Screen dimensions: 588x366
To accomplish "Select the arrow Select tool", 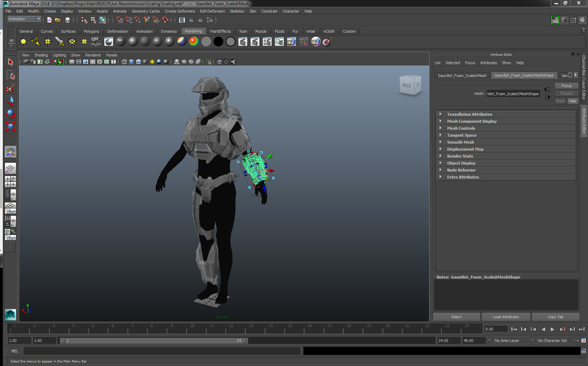I will [10, 62].
